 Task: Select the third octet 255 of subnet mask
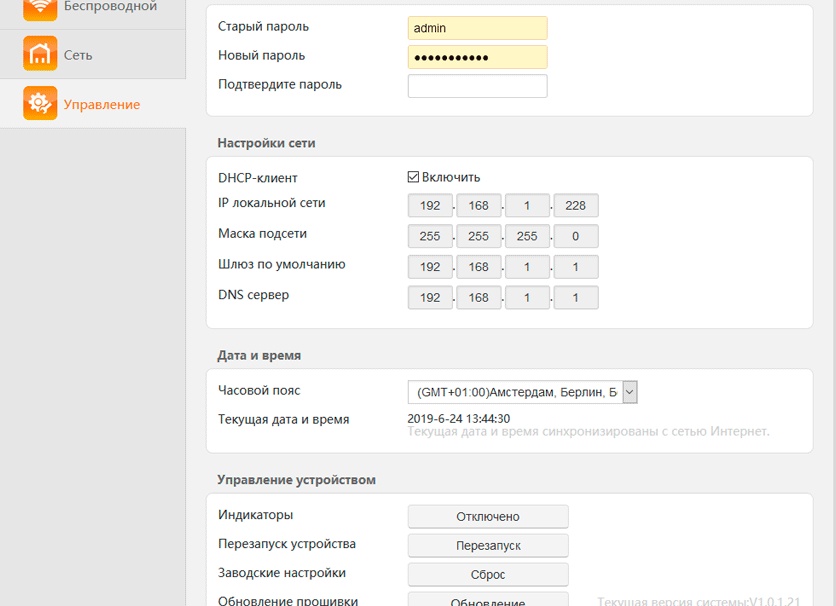click(527, 236)
